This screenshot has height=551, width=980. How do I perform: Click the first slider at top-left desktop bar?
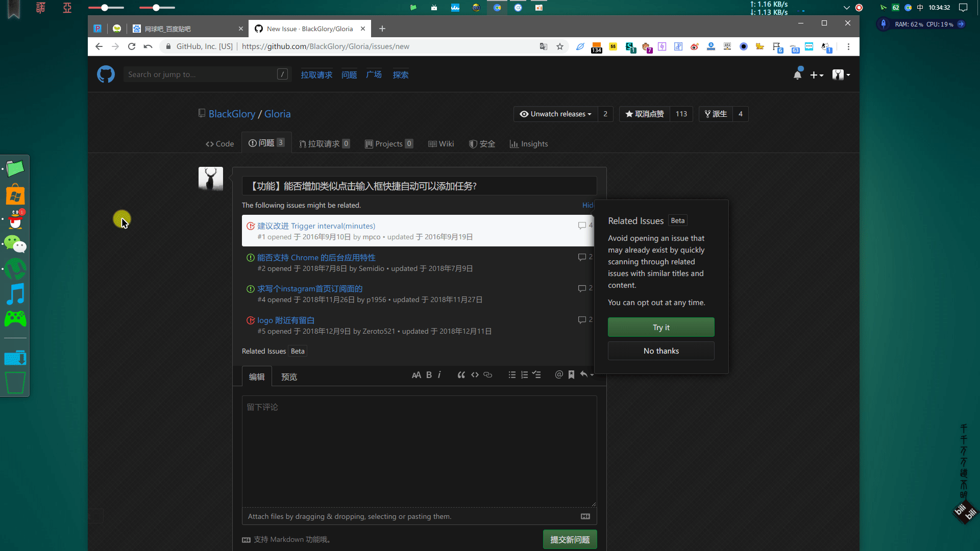coord(106,8)
